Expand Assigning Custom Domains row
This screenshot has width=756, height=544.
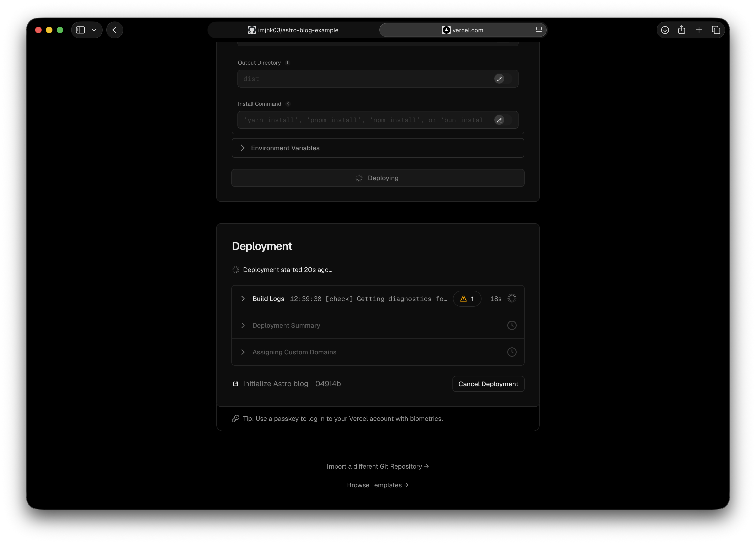(x=378, y=352)
